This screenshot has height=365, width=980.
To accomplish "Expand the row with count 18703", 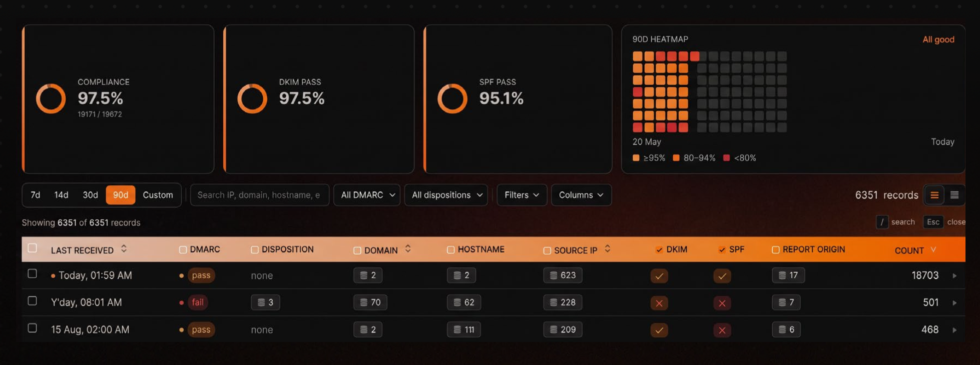I will click(954, 275).
